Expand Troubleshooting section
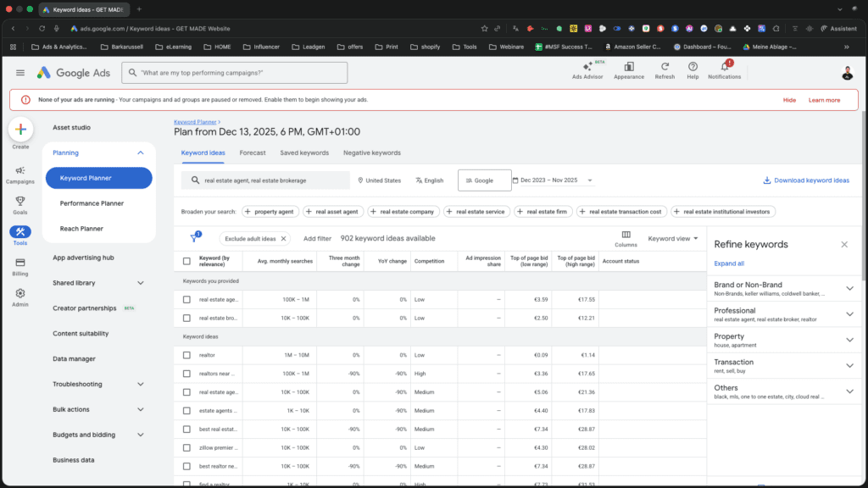This screenshot has width=868, height=488. (140, 384)
